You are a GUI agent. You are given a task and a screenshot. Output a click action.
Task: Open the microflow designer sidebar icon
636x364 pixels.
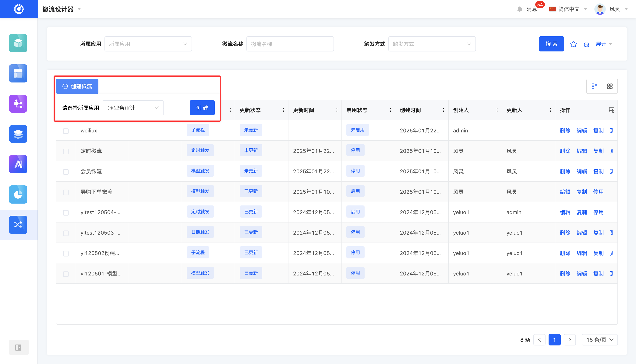(x=18, y=225)
